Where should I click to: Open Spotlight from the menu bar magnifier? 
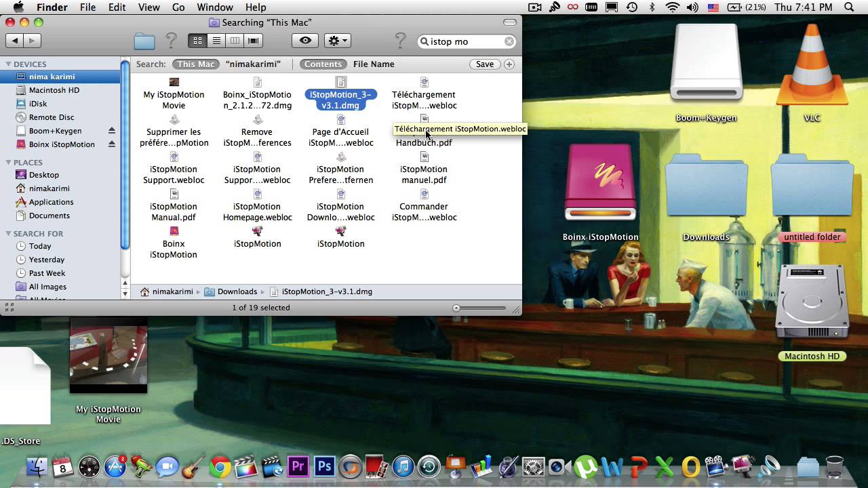(849, 7)
